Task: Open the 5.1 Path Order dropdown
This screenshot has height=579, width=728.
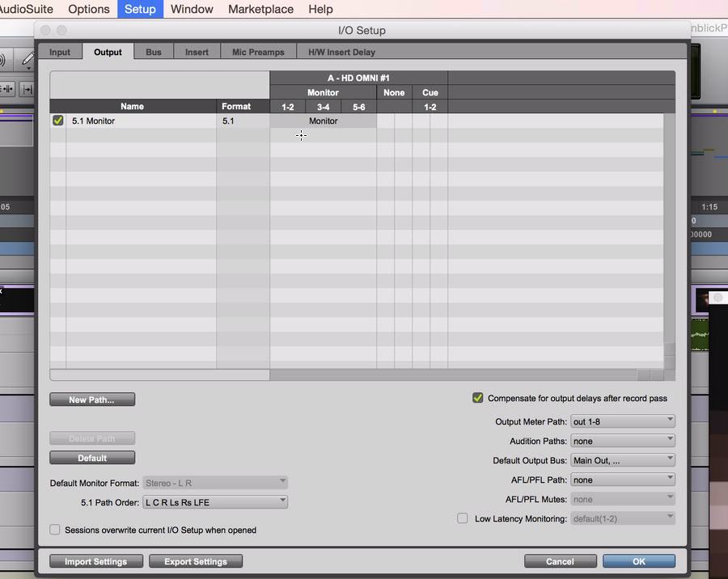Action: click(x=214, y=502)
